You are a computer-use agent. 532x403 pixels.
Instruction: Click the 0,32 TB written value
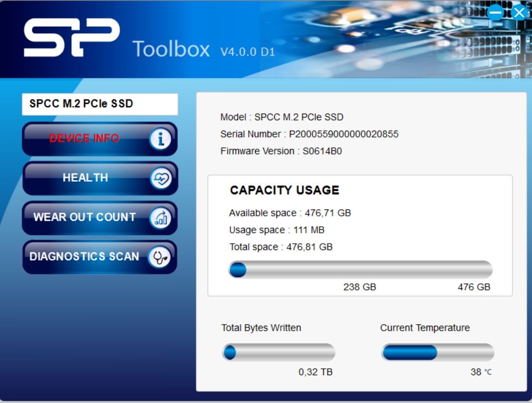coord(316,372)
